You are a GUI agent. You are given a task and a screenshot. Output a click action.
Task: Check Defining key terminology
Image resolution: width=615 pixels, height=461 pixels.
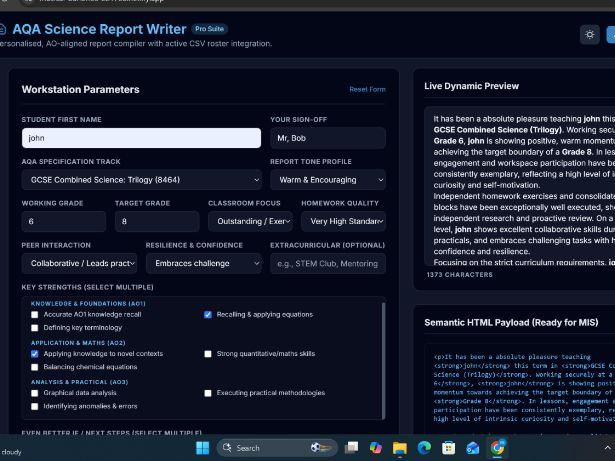pos(35,328)
